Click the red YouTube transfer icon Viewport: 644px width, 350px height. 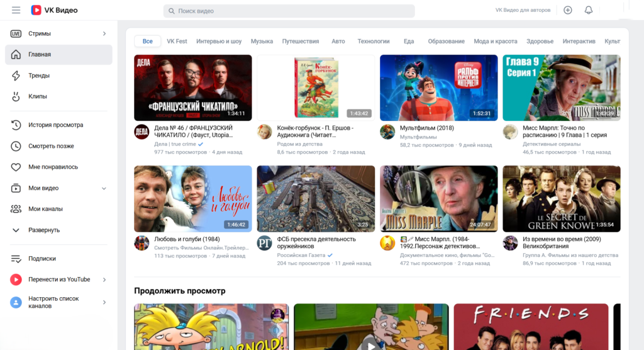pyautogui.click(x=16, y=279)
